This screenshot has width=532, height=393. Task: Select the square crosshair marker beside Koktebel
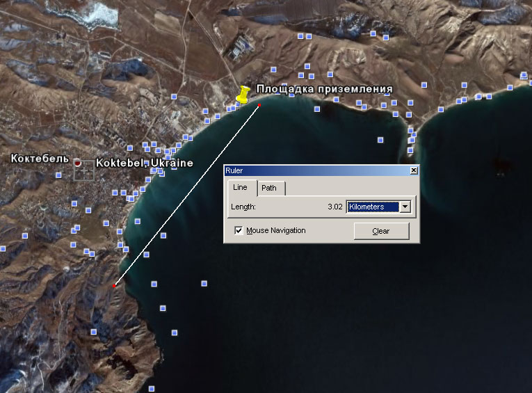point(84,170)
